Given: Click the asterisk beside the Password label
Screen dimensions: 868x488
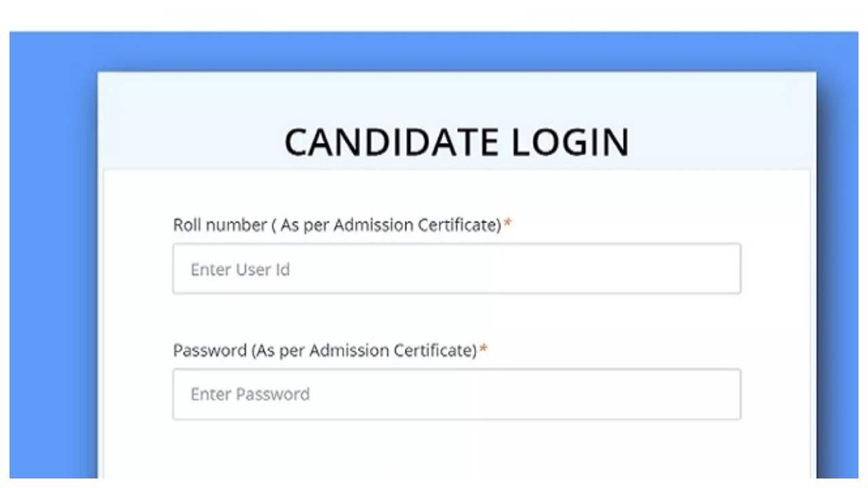Looking at the screenshot, I should [x=484, y=350].
